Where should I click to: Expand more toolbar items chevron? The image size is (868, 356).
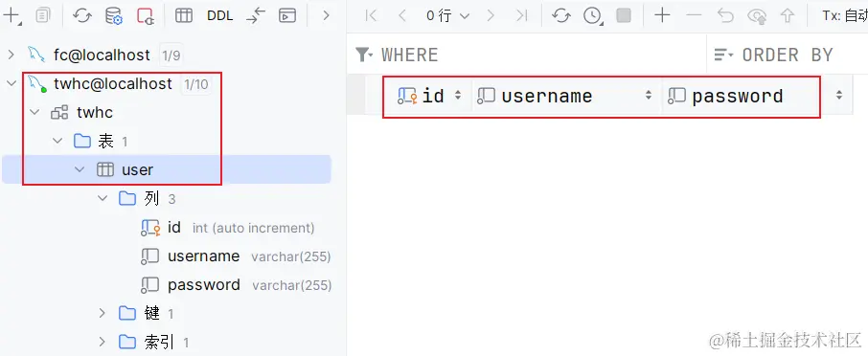pos(326,15)
